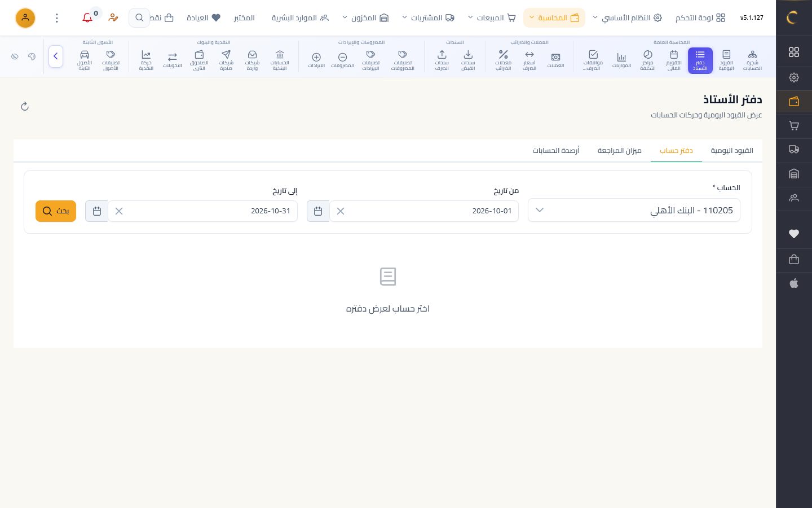Expand the الحساب account dropdown
The width and height of the screenshot is (812, 508).
[634, 210]
